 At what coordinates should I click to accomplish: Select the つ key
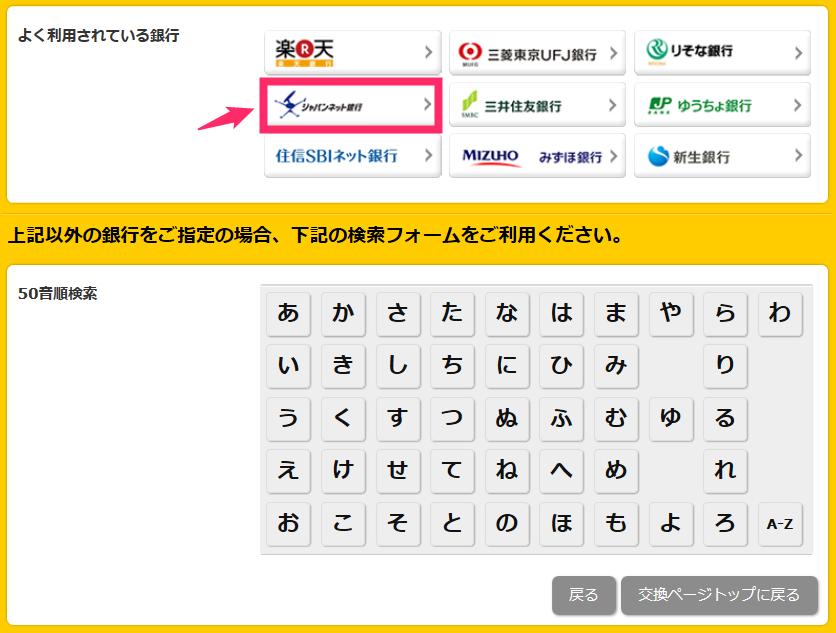coord(452,419)
